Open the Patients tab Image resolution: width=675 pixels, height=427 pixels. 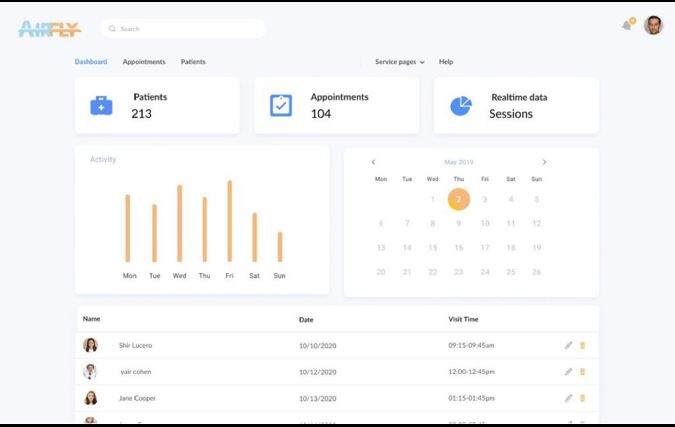click(193, 62)
